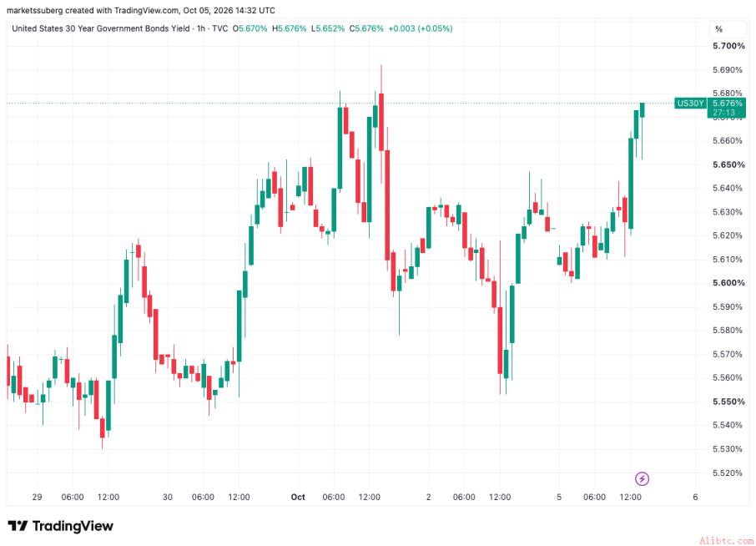
Task: Click the purple lightning bolt event icon
Action: pos(642,478)
